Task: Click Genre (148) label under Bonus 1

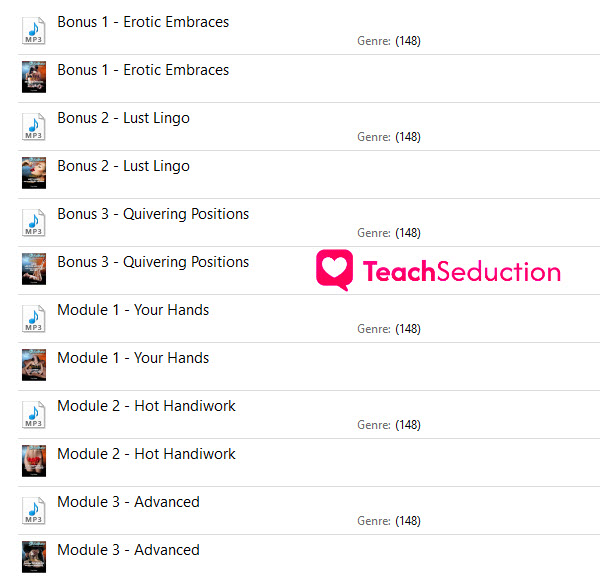Action: pyautogui.click(x=389, y=41)
